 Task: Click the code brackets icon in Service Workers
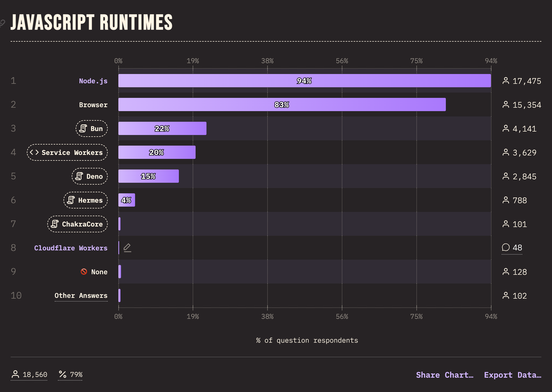point(34,153)
